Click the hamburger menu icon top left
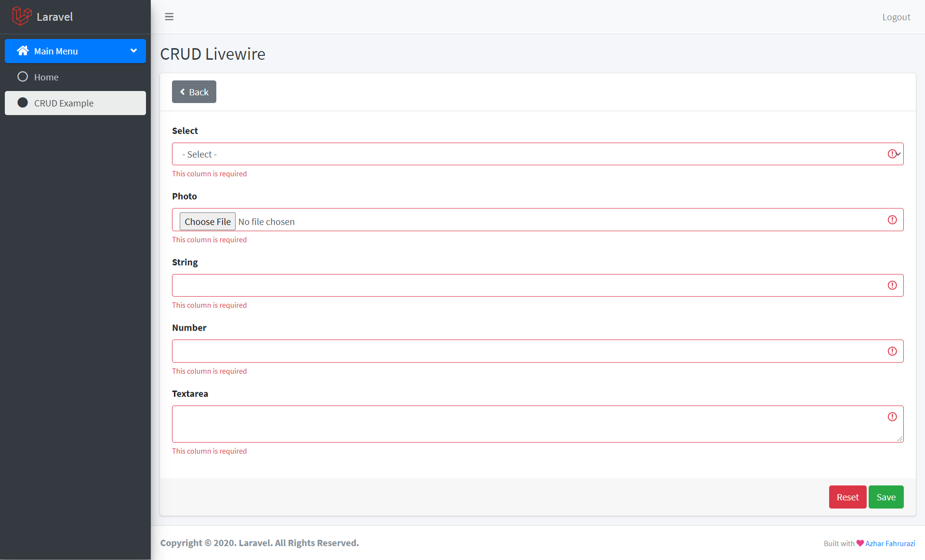The width and height of the screenshot is (925, 560). click(x=169, y=16)
